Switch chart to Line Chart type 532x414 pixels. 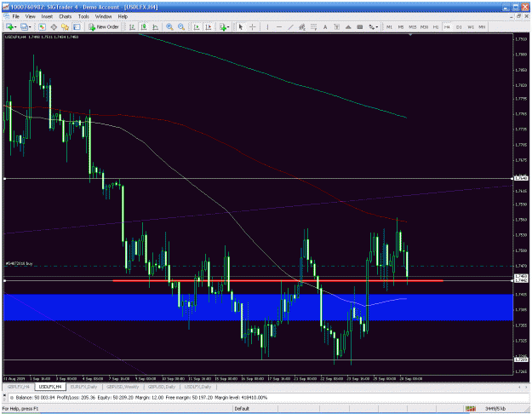tap(155, 26)
